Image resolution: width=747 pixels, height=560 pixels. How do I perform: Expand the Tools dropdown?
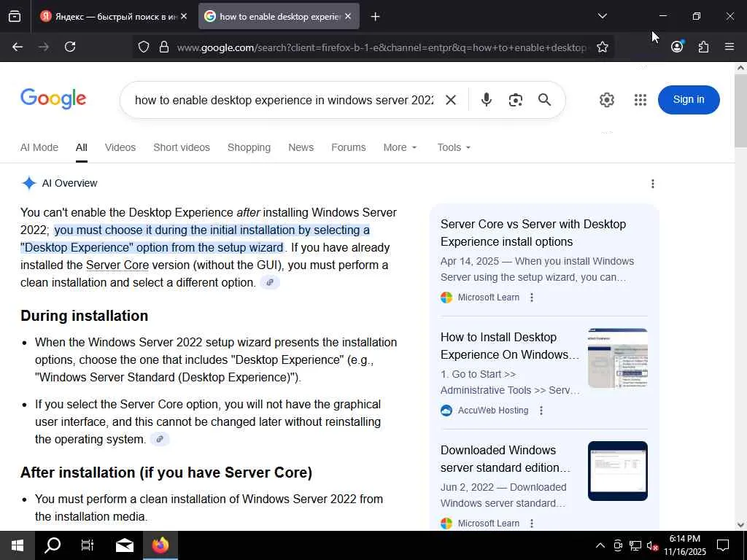point(454,147)
